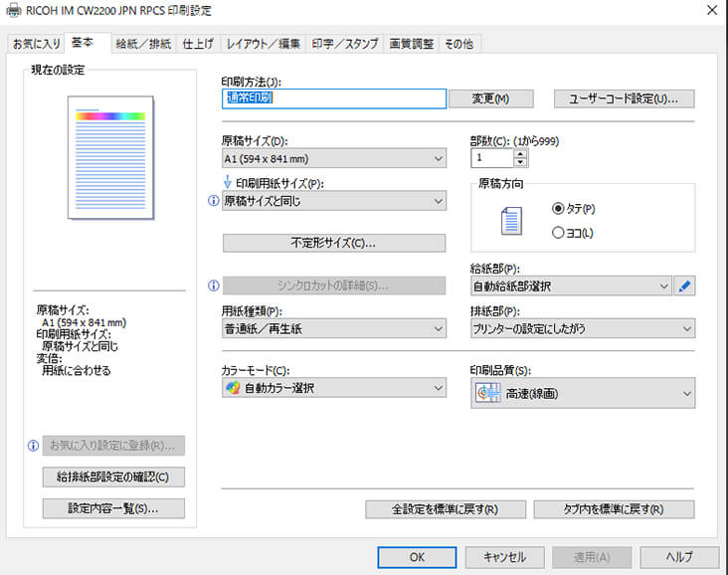This screenshot has width=728, height=575.
Task: Click the portrait page orientation icon
Action: pos(510,221)
